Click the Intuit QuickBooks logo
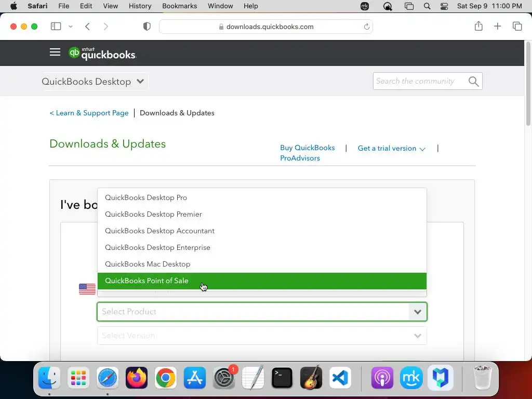This screenshot has height=399, width=532. click(102, 54)
